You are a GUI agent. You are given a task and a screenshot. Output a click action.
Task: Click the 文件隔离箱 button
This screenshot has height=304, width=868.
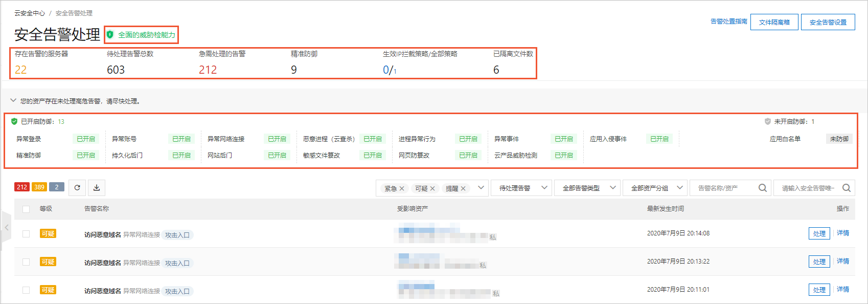(774, 22)
